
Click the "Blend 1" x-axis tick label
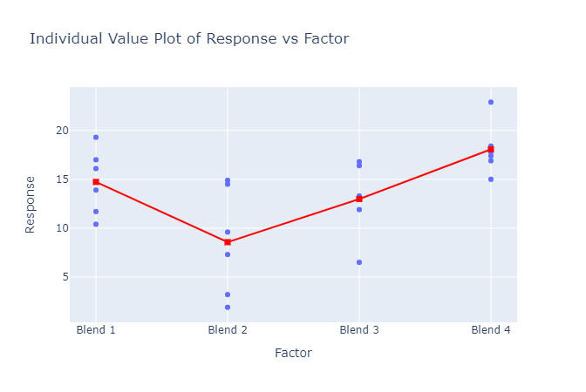point(96,330)
